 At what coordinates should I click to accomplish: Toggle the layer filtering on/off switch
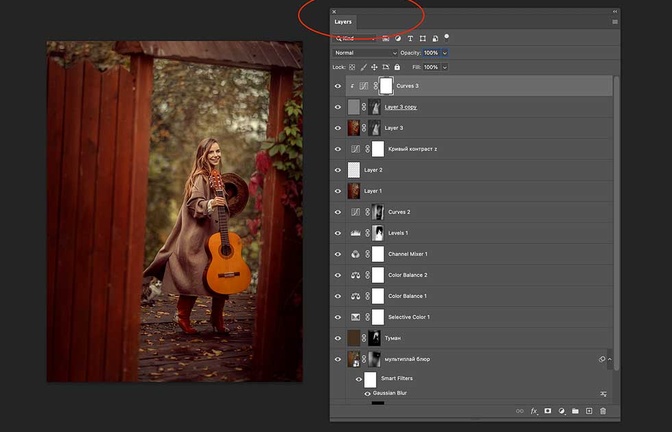[447, 37]
